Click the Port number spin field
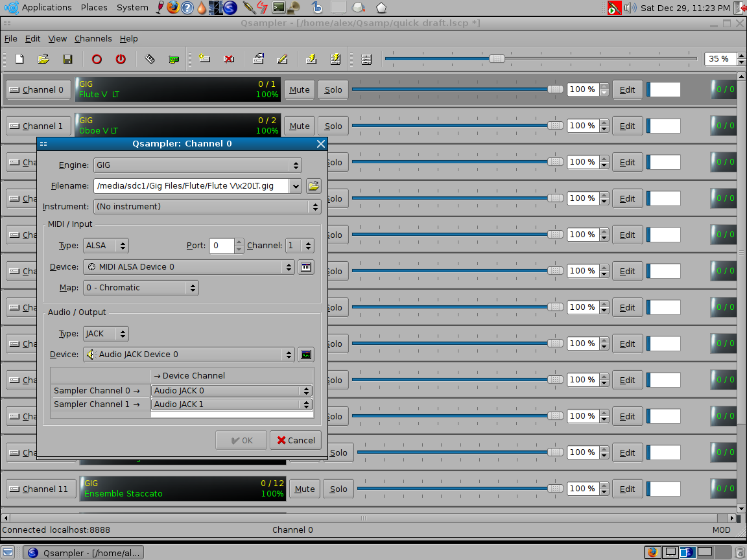Viewport: 747px width, 560px height. point(222,246)
